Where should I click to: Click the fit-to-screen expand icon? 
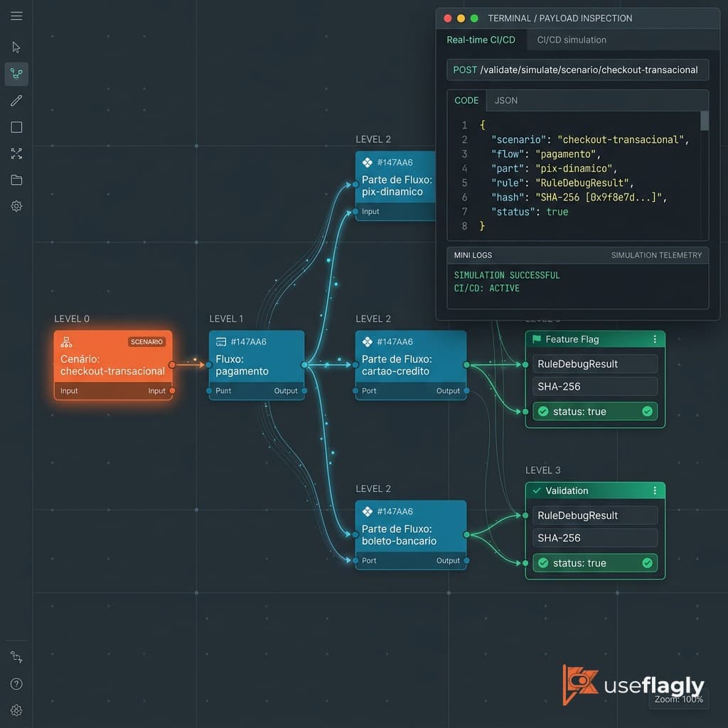[16, 154]
